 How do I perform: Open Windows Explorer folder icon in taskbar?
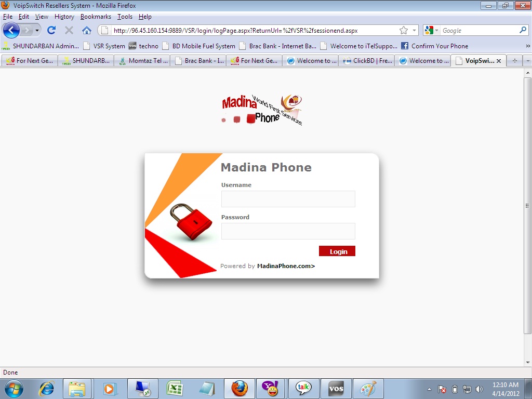coord(77,389)
